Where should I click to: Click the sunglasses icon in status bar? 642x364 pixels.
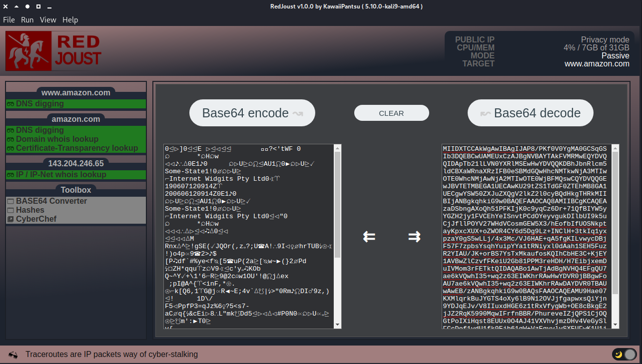click(13, 355)
